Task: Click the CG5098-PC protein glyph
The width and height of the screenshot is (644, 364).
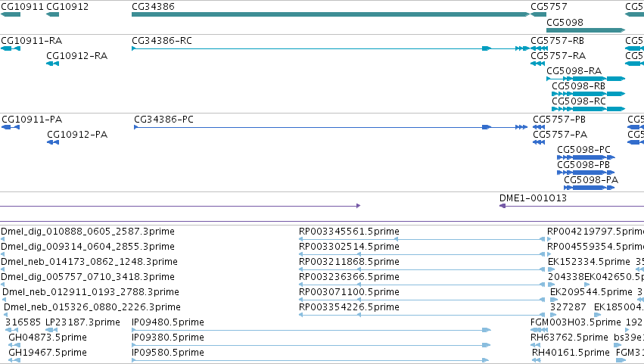Action: tap(586, 157)
